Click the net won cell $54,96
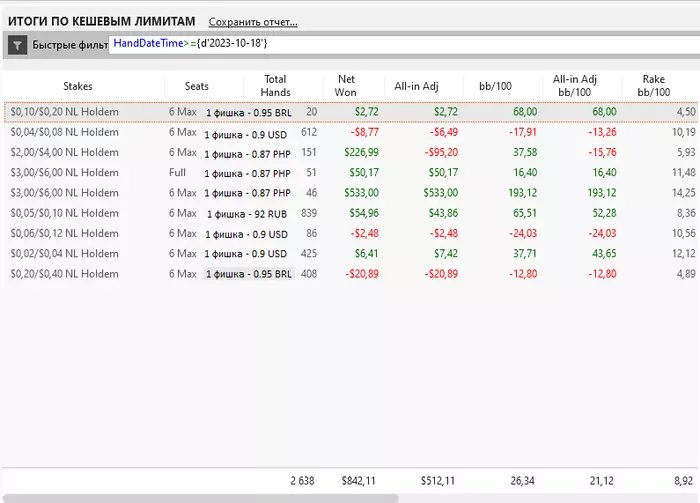The height and width of the screenshot is (503, 700). click(364, 213)
